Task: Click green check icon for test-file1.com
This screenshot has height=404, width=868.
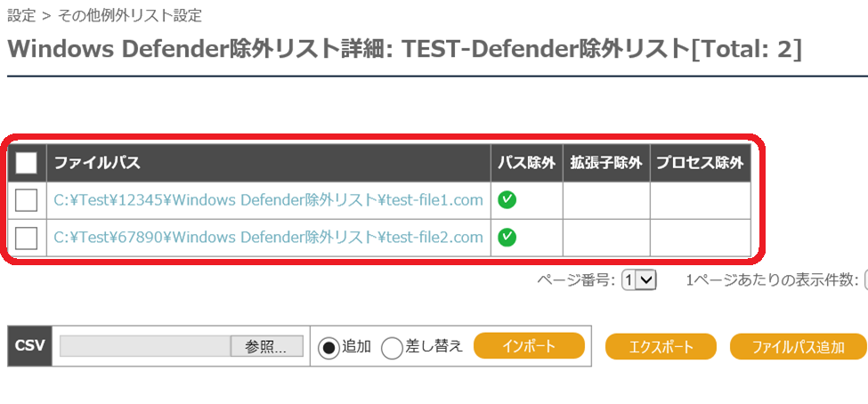Action: click(x=507, y=200)
